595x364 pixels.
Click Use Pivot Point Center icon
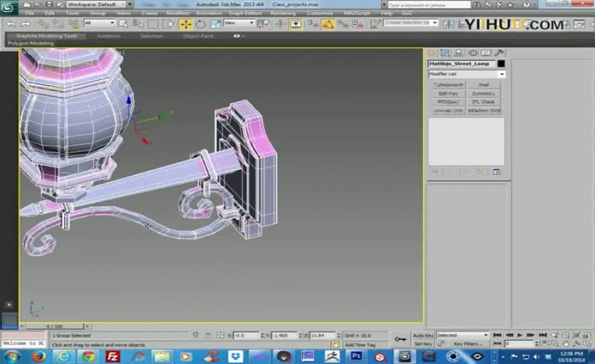pyautogui.click(x=263, y=24)
